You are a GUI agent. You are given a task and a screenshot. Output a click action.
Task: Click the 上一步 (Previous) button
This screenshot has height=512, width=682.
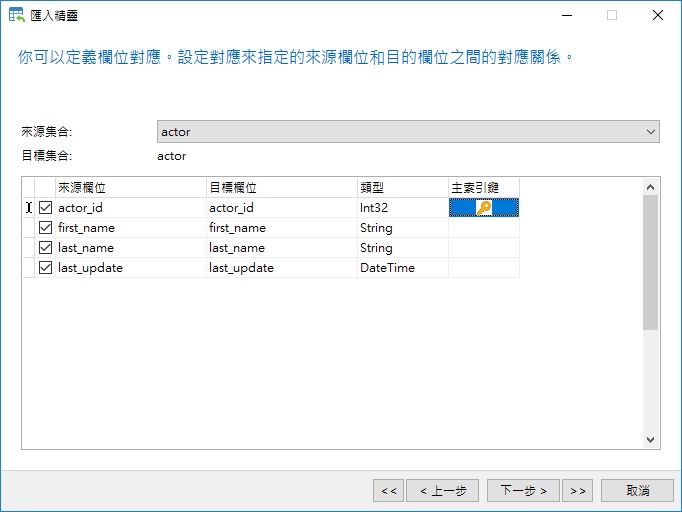click(x=442, y=490)
